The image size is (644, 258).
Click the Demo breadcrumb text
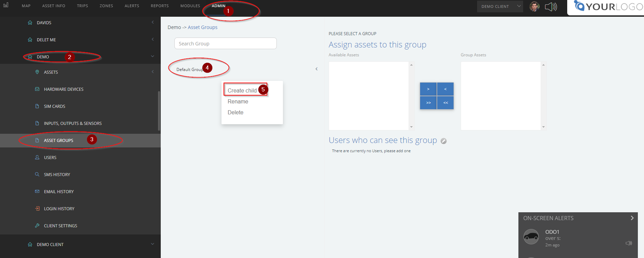coord(174,27)
